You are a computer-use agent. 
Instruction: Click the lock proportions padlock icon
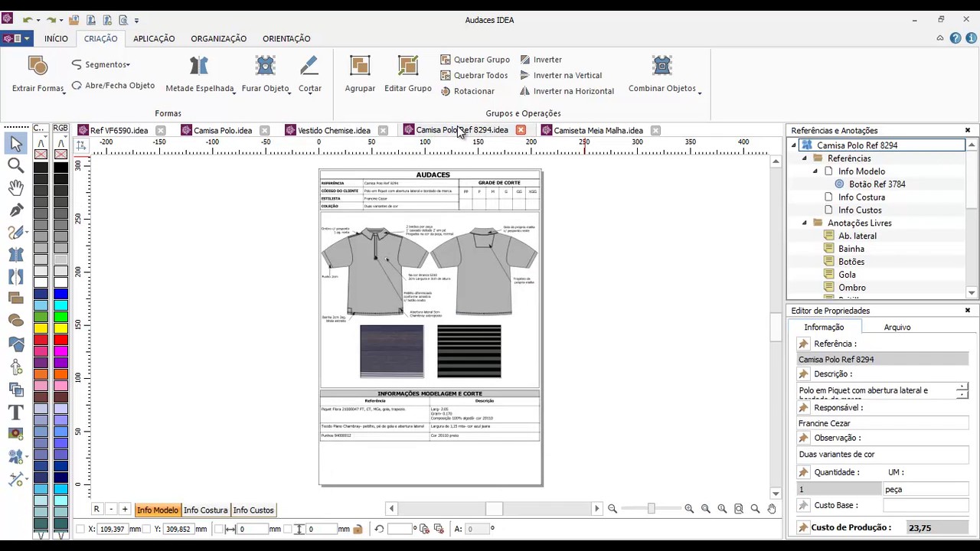(x=358, y=529)
